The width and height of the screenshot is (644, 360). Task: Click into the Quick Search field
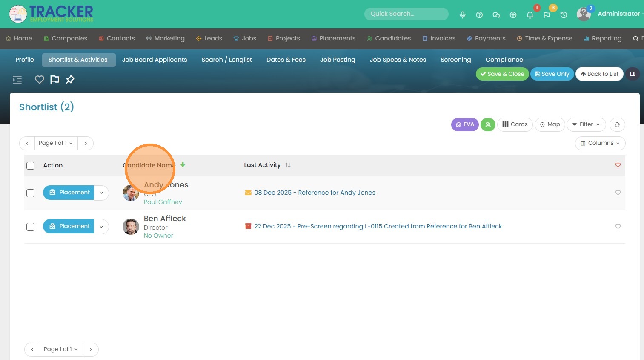coord(406,14)
